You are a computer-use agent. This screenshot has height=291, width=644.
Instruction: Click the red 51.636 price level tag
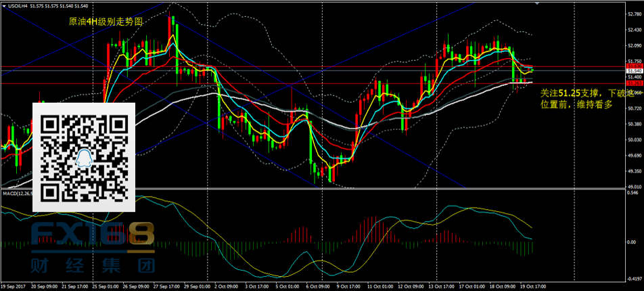tap(634, 66)
